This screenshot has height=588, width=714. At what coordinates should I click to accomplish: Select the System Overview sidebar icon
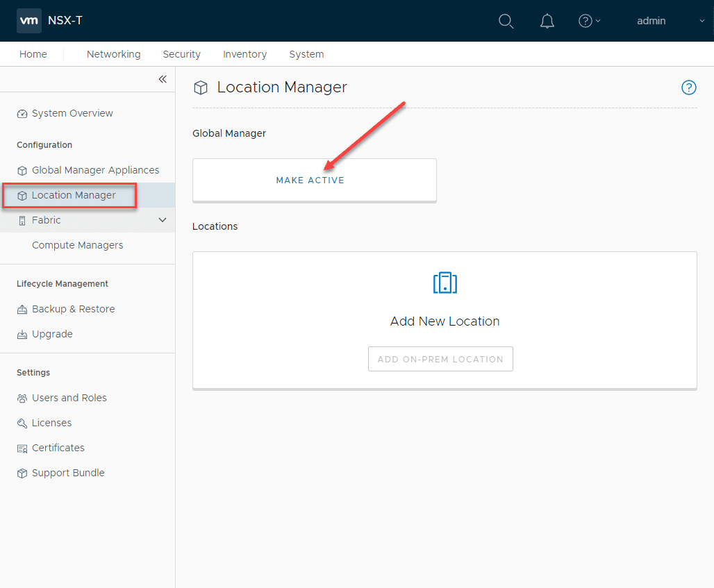pos(21,112)
